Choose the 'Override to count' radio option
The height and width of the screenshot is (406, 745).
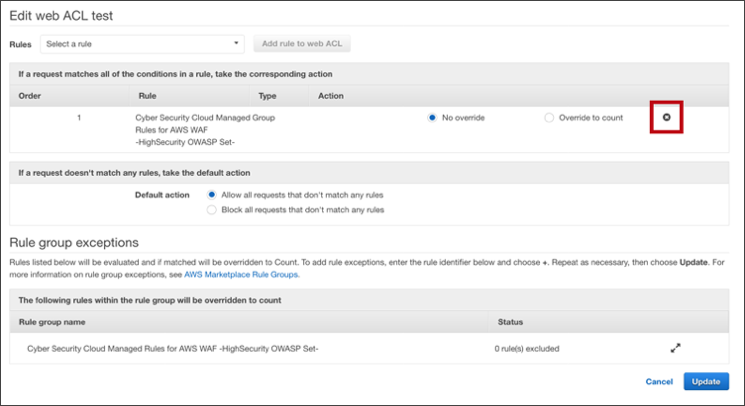(549, 118)
